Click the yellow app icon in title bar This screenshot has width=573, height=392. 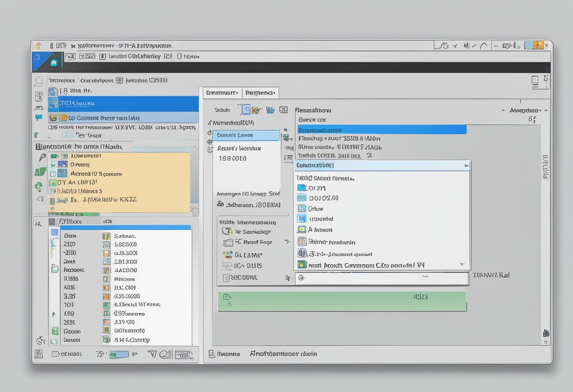[38, 46]
